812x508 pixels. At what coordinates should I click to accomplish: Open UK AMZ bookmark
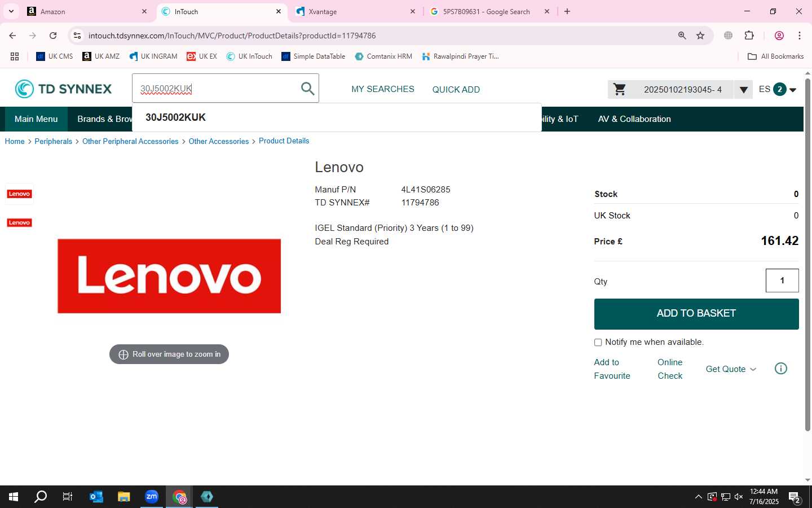(x=101, y=56)
